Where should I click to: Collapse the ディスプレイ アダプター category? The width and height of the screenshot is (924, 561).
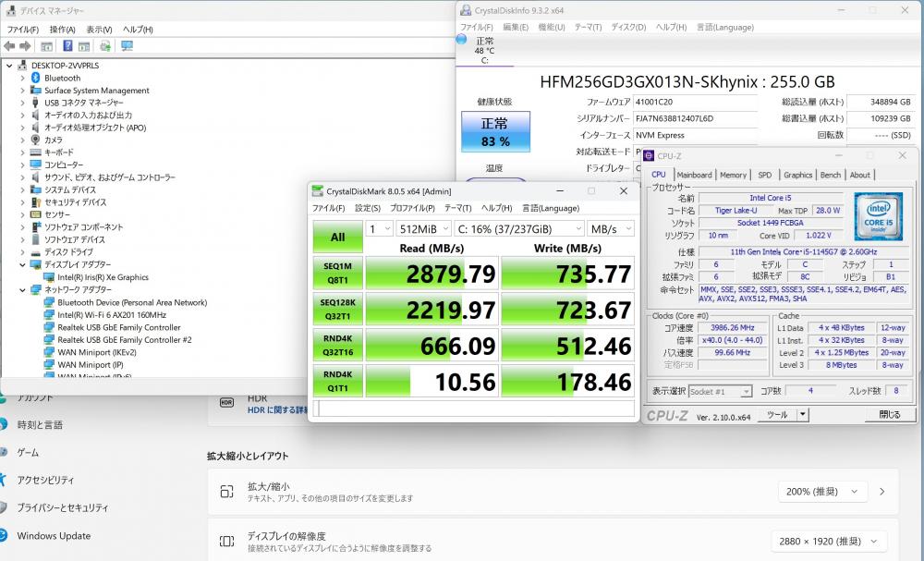point(22,264)
